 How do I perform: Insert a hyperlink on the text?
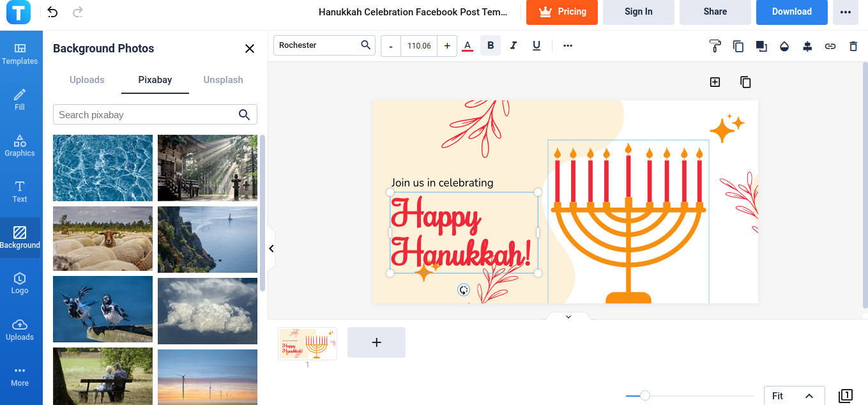coord(830,45)
